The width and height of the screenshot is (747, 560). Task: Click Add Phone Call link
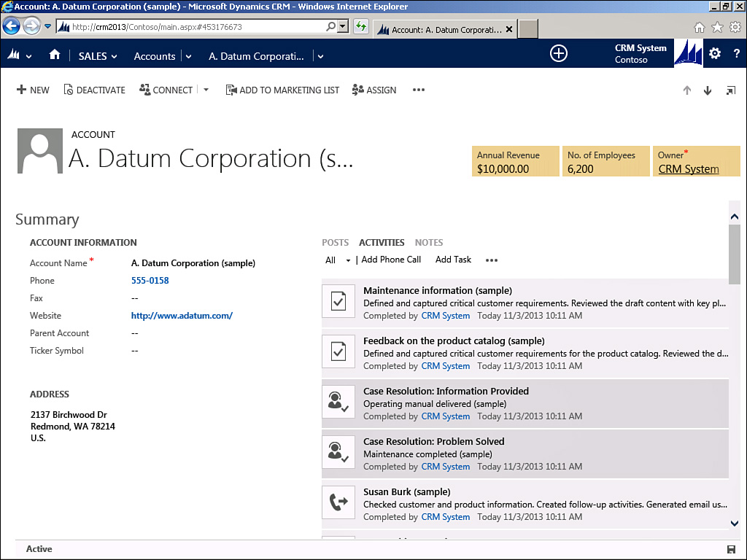click(391, 260)
